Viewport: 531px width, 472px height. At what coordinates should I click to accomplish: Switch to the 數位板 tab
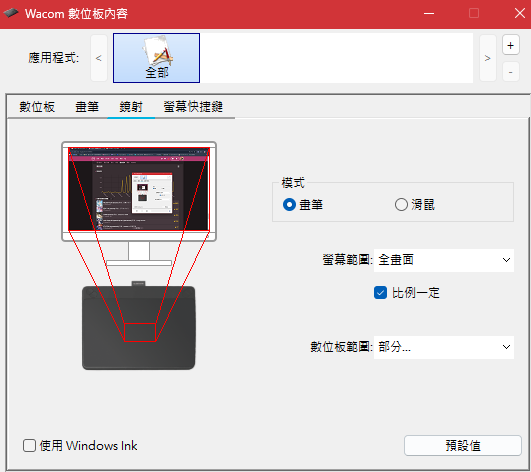(x=37, y=107)
